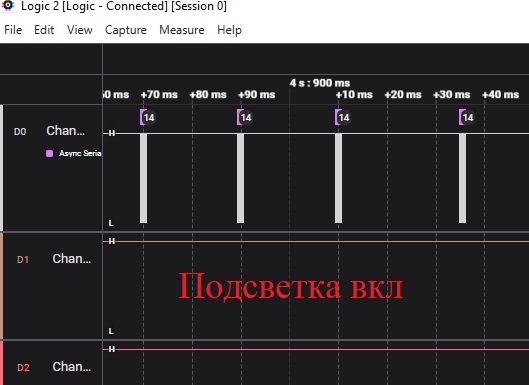
Task: Click the decoded 14 bubble after +30 ms
Action: pyautogui.click(x=467, y=117)
